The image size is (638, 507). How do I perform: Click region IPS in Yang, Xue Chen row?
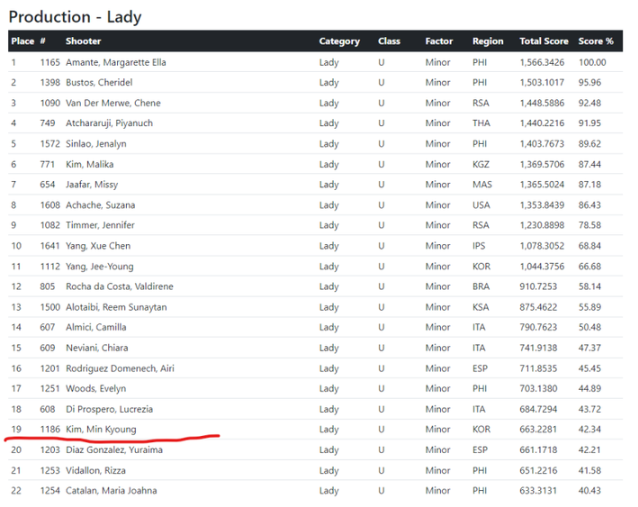[479, 246]
